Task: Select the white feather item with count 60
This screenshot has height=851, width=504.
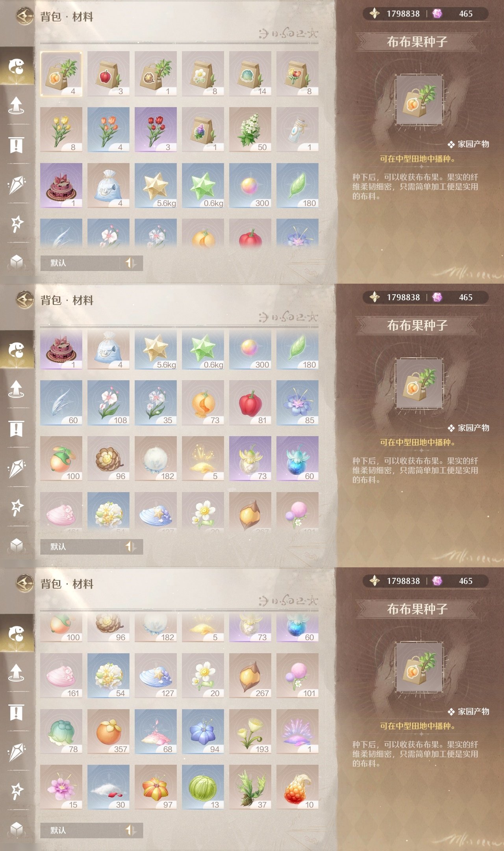Action: tap(61, 403)
